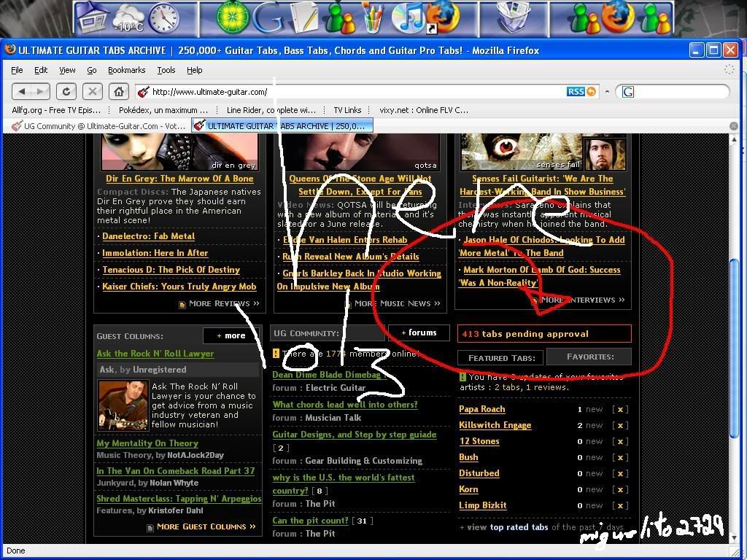Image resolution: width=747 pixels, height=560 pixels.
Task: Open the recycle bin dock icon
Action: (514, 18)
